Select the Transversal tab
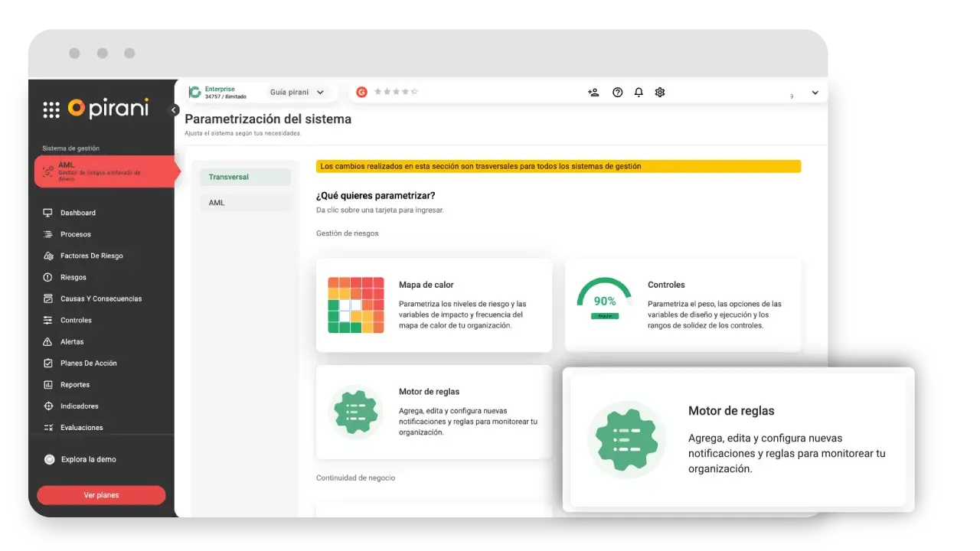980x551 pixels. (245, 178)
